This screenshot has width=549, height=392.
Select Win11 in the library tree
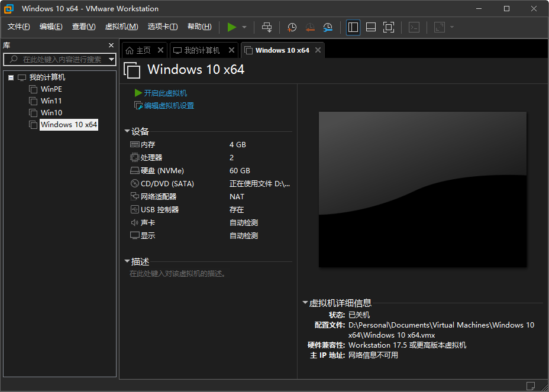pos(51,101)
